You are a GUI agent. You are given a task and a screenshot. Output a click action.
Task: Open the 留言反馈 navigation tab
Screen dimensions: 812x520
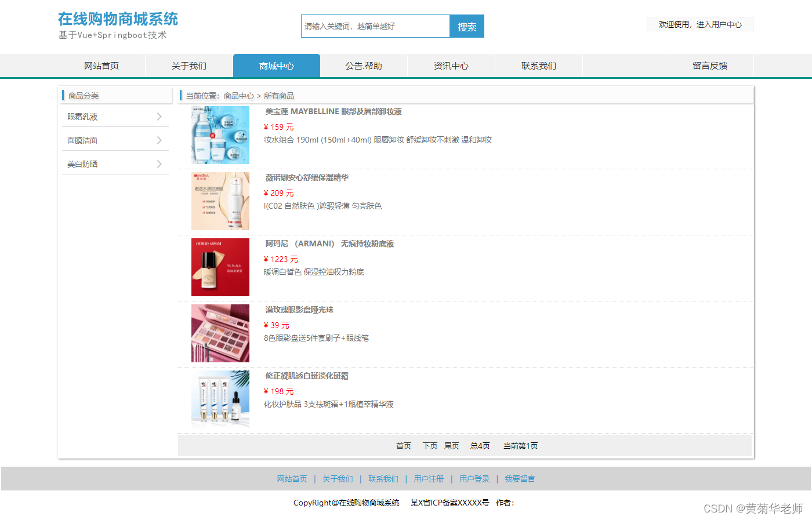coord(710,66)
